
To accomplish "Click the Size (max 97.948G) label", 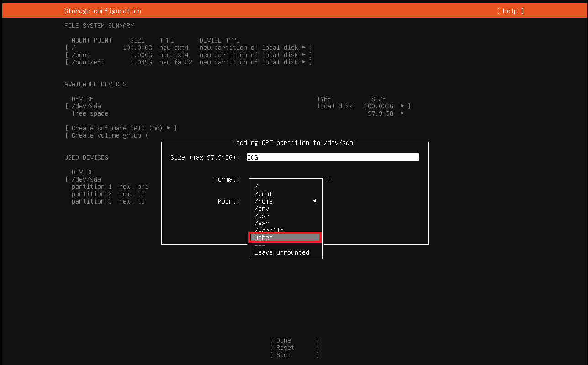I will 205,157.
